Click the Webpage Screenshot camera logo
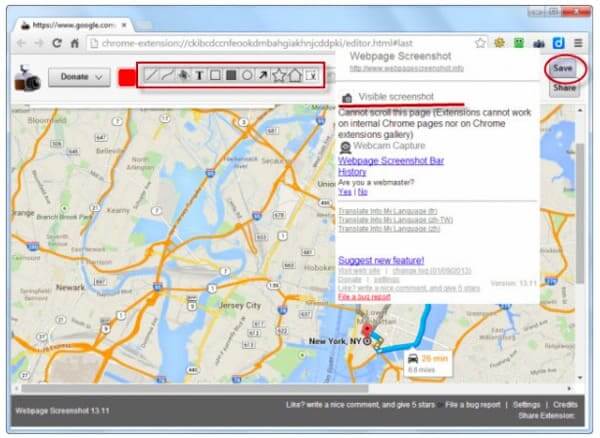The width and height of the screenshot is (600, 438). 27,78
